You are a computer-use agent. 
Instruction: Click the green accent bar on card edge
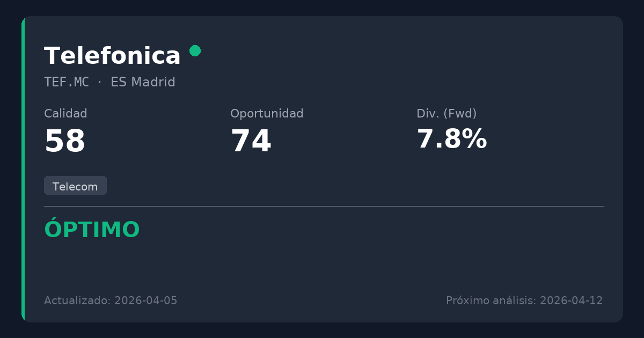[23, 169]
